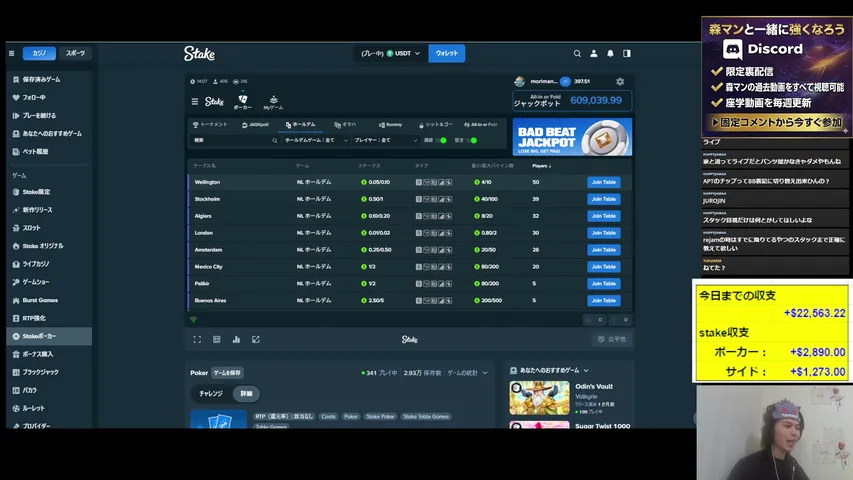Open Stakeポーカー in the sidebar
Viewport: 853px width, 480px height.
[x=49, y=336]
